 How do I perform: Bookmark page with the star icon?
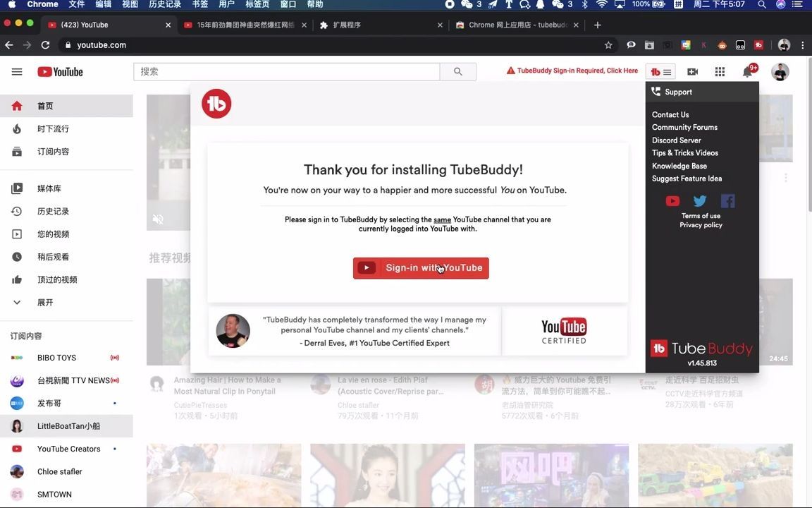[608, 45]
